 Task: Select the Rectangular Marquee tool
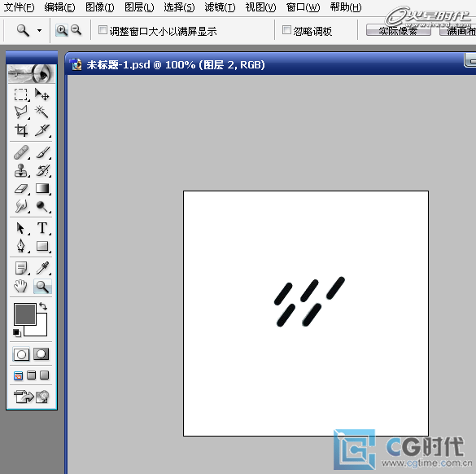pos(21,94)
